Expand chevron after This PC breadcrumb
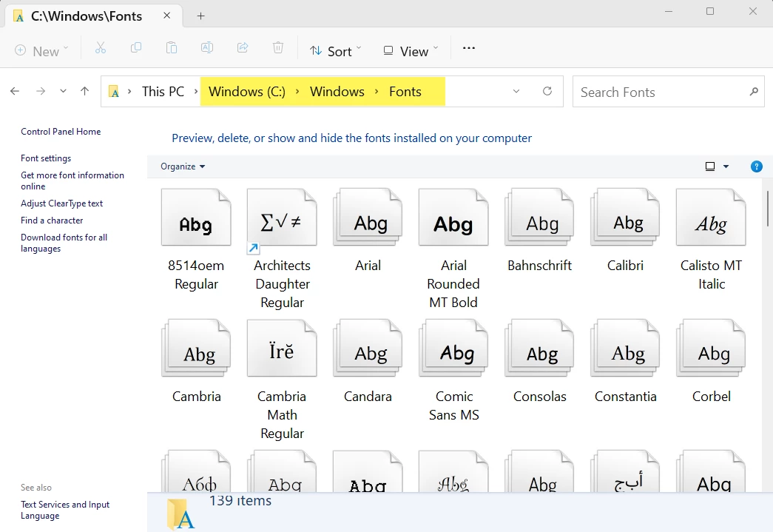Image resolution: width=773 pixels, height=532 pixels. (196, 92)
